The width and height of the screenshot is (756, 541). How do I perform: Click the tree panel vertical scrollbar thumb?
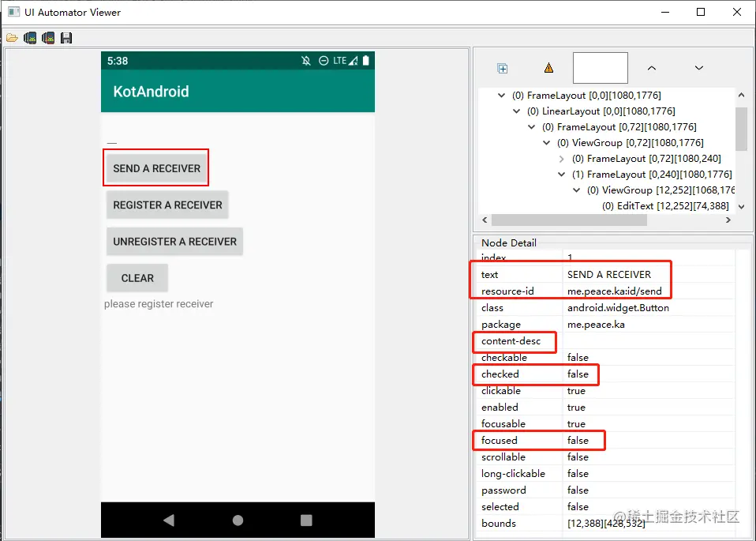click(741, 130)
